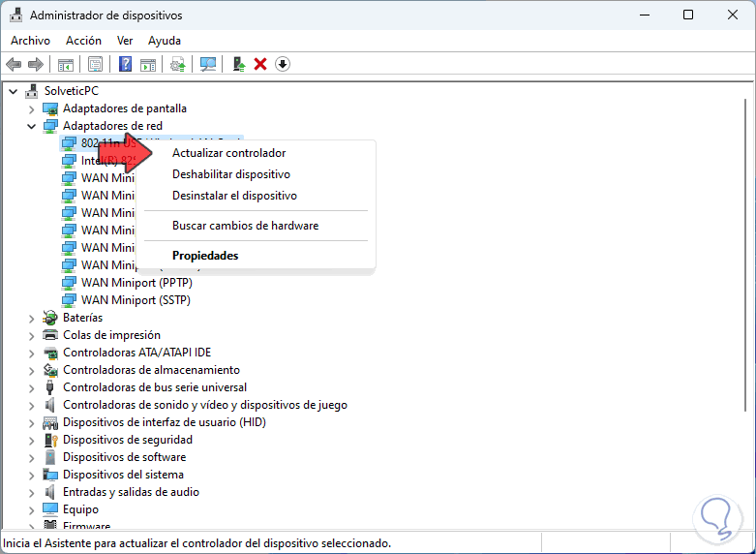Viewport: 756px width, 554px height.
Task: Expand Colas de impresión
Action: tap(31, 336)
